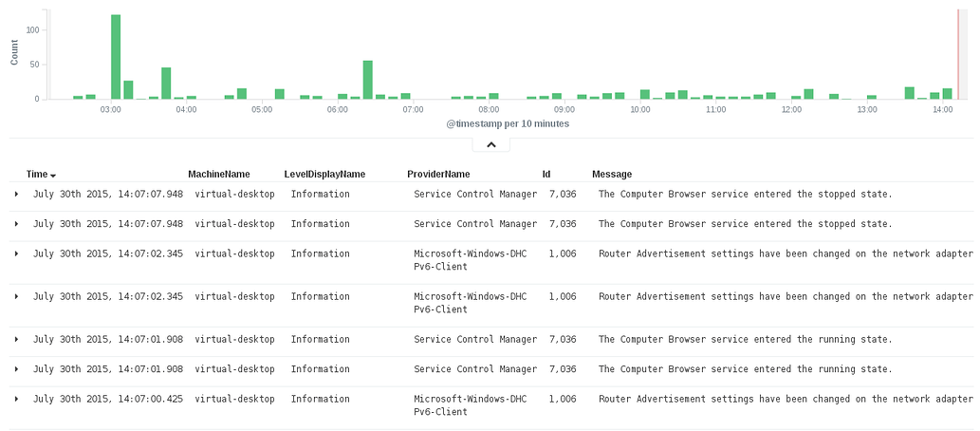980x431 pixels.
Task: Select the MachineName column header
Action: pyautogui.click(x=219, y=175)
